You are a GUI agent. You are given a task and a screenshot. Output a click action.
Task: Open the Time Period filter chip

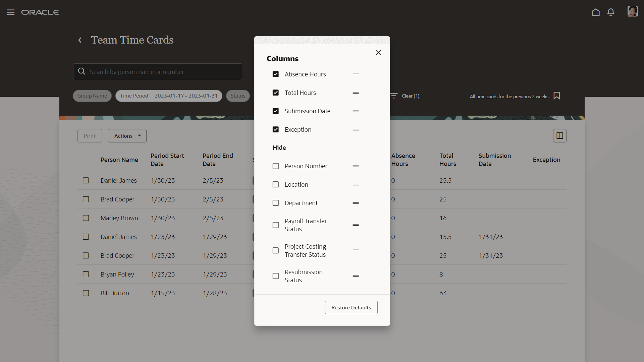169,96
